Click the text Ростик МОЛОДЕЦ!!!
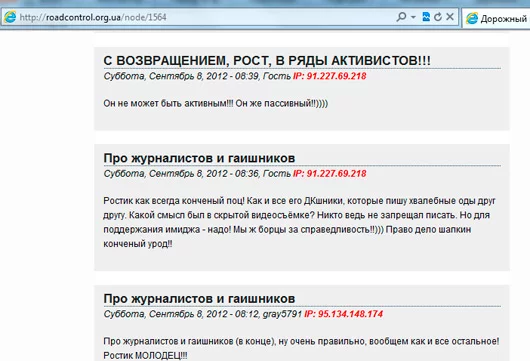 point(145,356)
